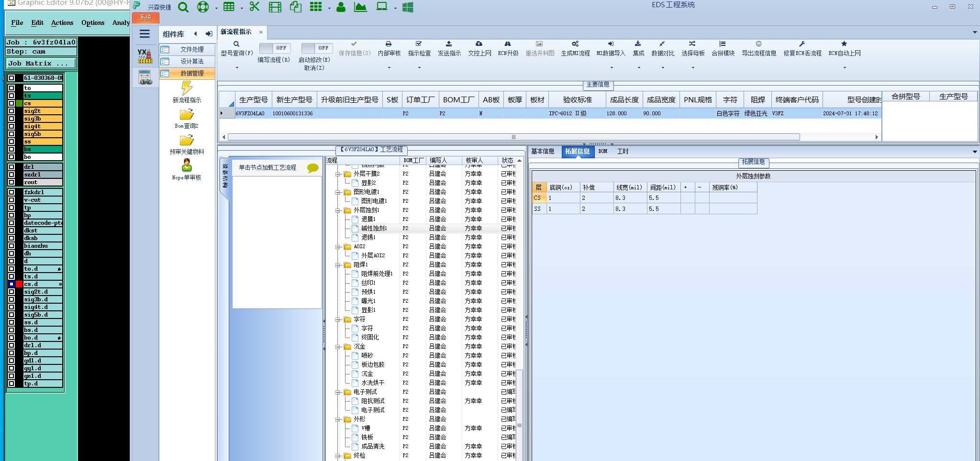
Task: Click the green laptop monitor icon
Action: pyautogui.click(x=382, y=7)
